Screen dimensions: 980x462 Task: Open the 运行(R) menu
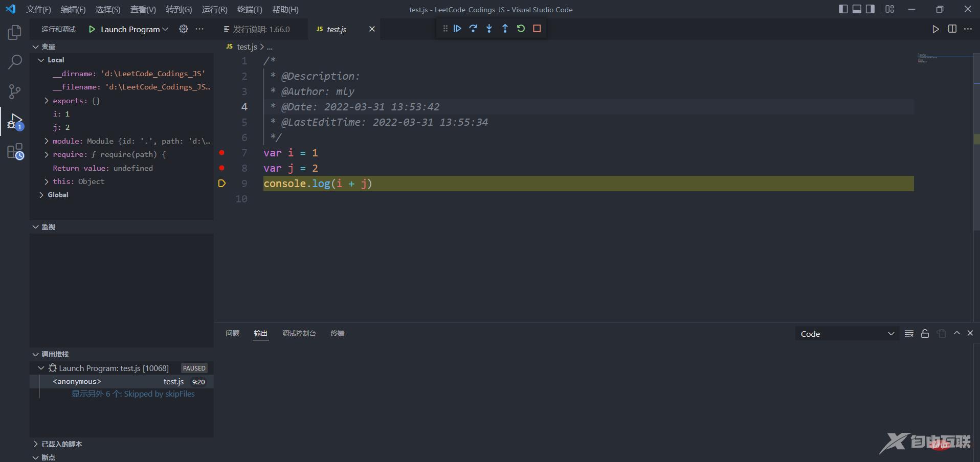[x=214, y=9]
